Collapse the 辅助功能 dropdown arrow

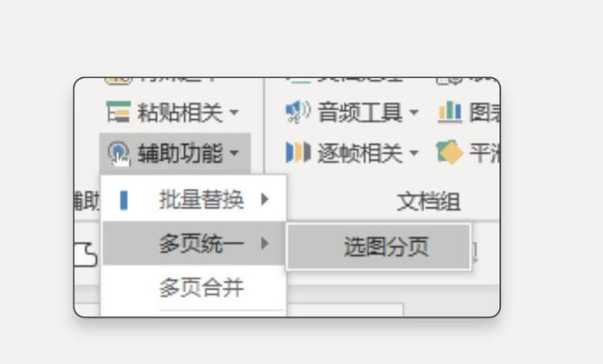pos(234,153)
